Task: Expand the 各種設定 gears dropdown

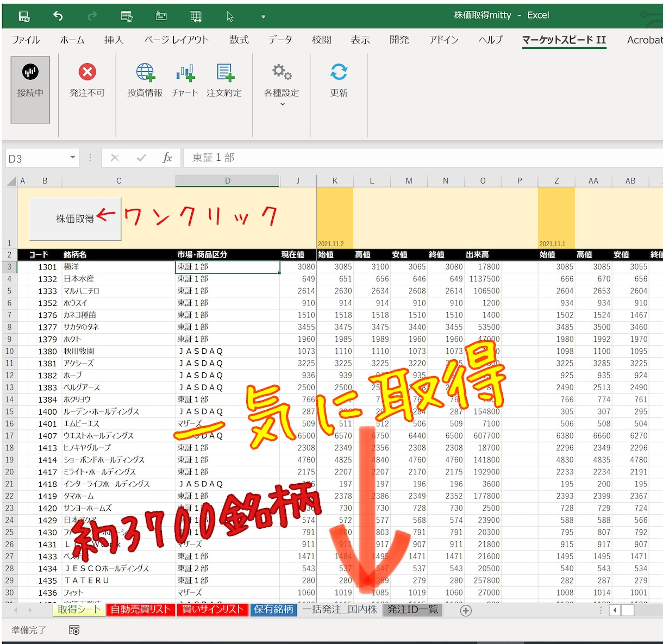Action: coord(282,84)
